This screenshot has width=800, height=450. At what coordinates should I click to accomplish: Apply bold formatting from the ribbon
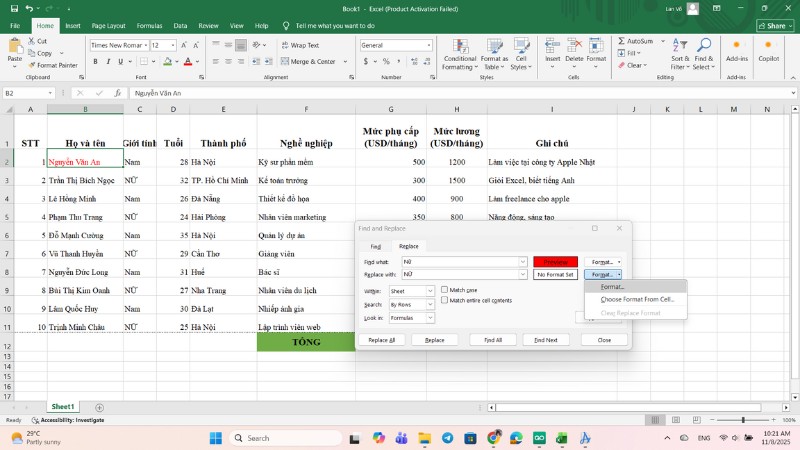(95, 62)
